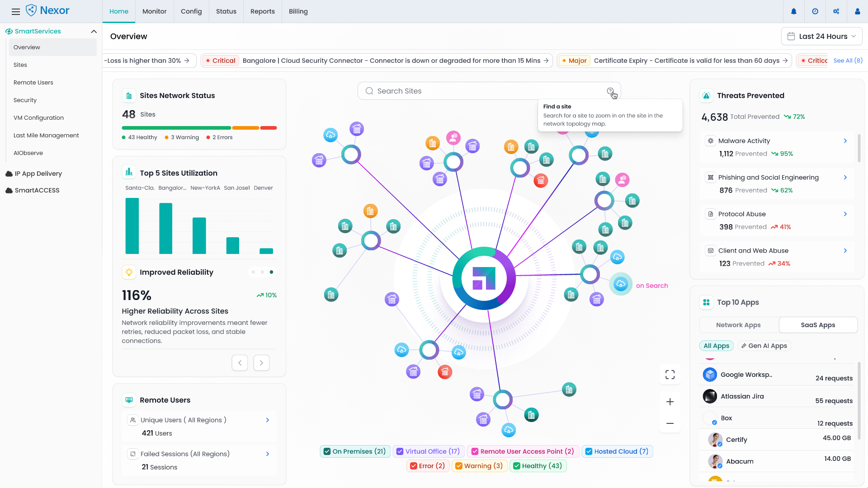Click the fullscreen topology map icon

(670, 375)
